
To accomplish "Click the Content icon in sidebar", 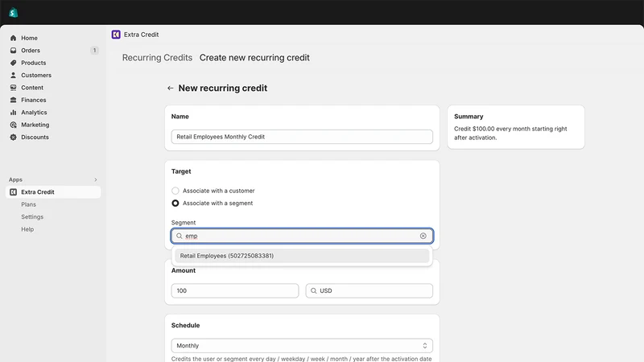I will coord(13,88).
